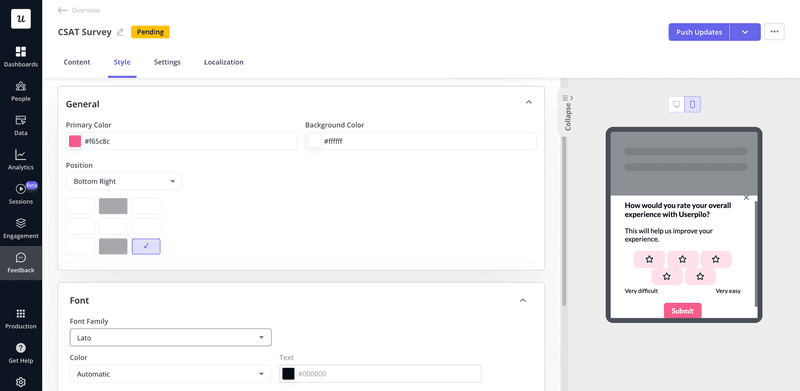Choose middle-center position cell

point(113,226)
